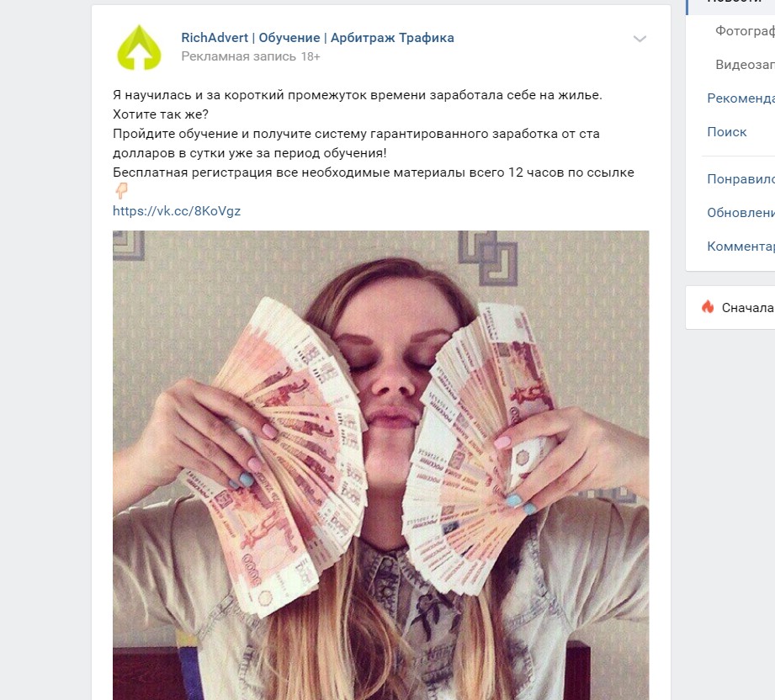Open the Обновления section
The height and width of the screenshot is (700, 775).
(740, 213)
